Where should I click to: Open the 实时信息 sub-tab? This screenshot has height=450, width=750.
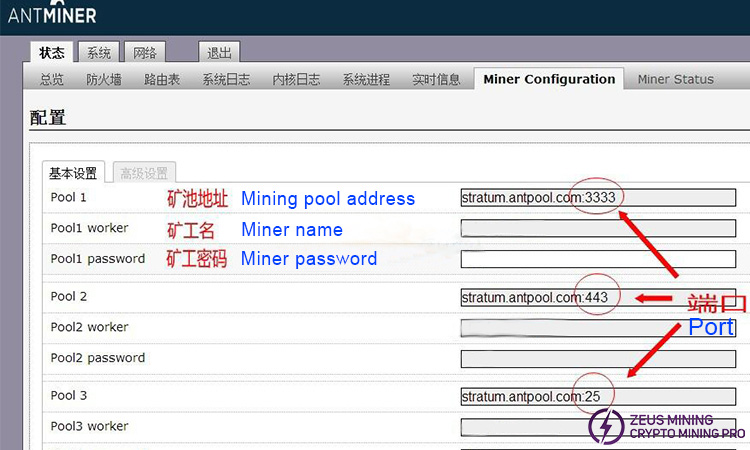point(436,79)
